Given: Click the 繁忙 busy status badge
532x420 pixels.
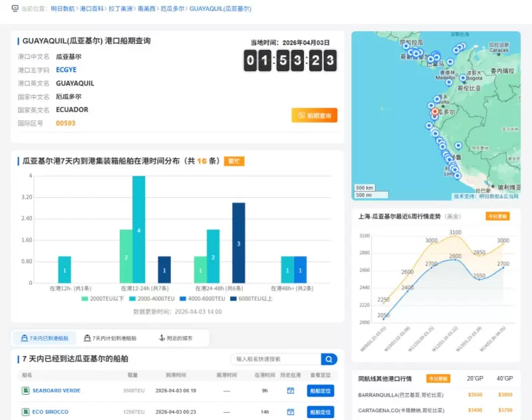Looking at the screenshot, I should click(x=234, y=161).
